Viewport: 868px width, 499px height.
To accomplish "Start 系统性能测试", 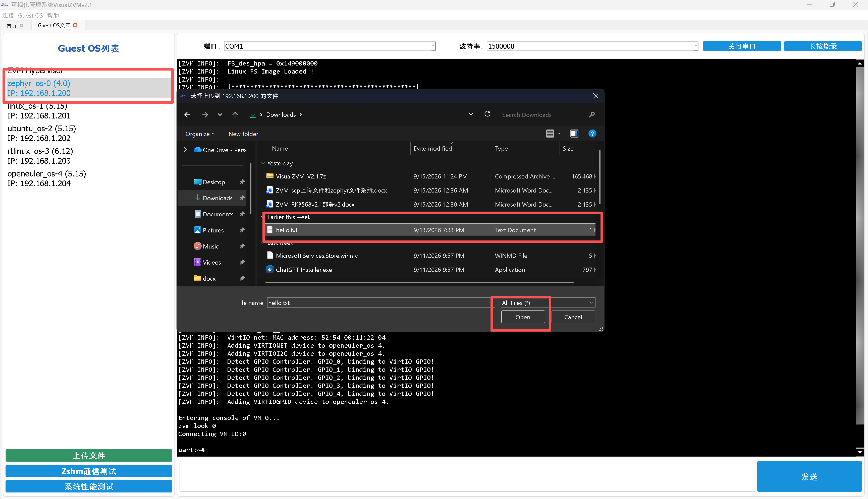I will pos(89,487).
